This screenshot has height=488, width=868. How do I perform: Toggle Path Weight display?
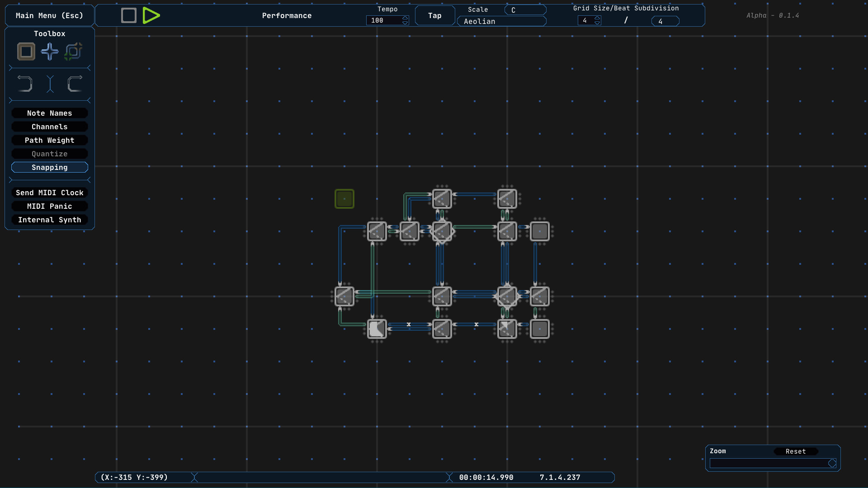(x=50, y=141)
